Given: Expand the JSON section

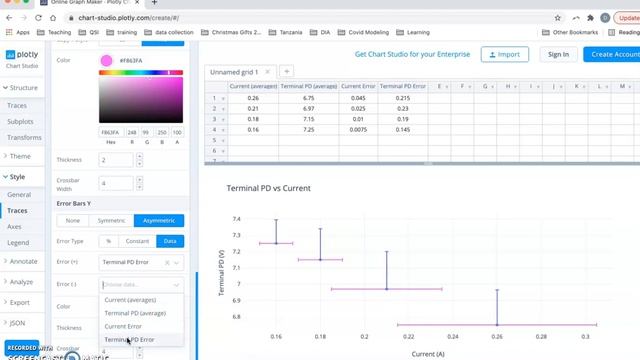Looking at the screenshot, I should click(15, 323).
